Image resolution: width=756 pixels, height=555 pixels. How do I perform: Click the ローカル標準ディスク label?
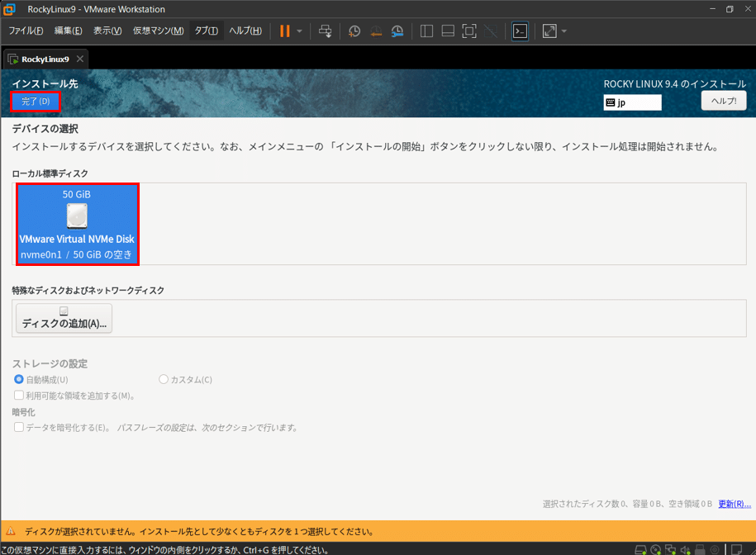[x=50, y=173]
